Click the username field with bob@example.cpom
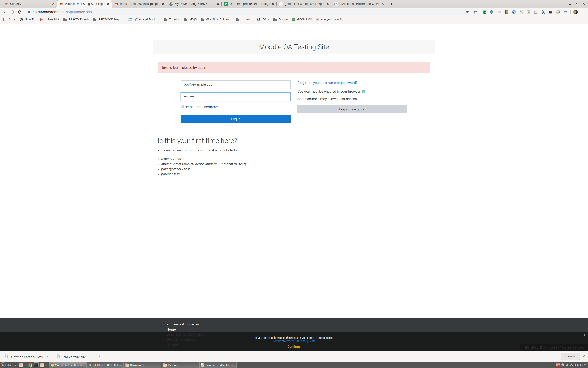Image resolution: width=588 pixels, height=368 pixels. [235, 84]
